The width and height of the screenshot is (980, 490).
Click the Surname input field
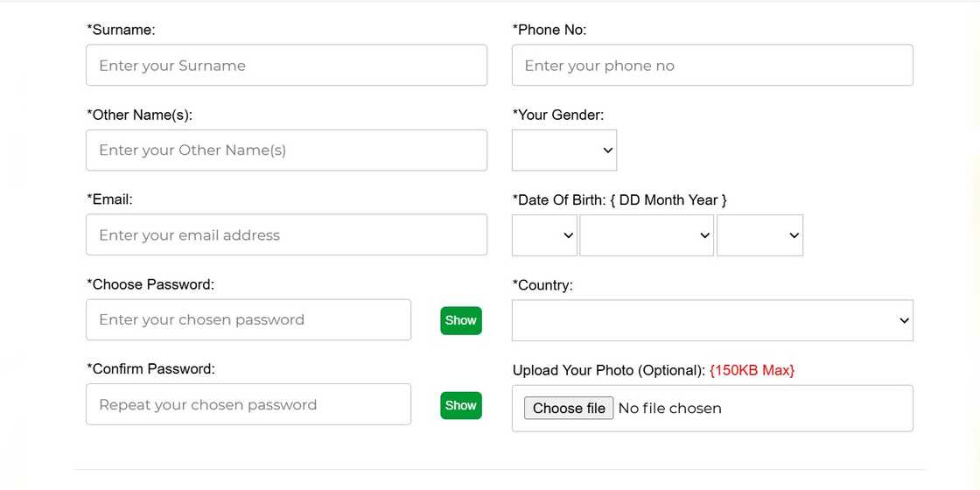[x=286, y=66]
